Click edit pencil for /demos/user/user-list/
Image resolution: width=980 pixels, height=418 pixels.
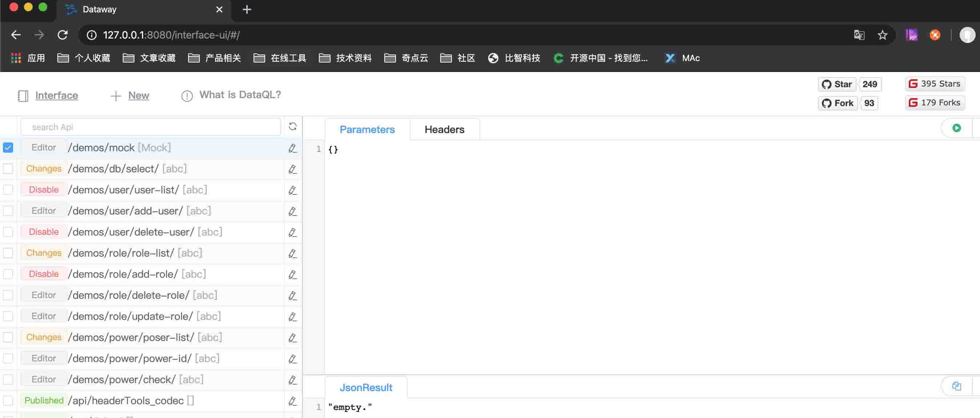point(292,190)
